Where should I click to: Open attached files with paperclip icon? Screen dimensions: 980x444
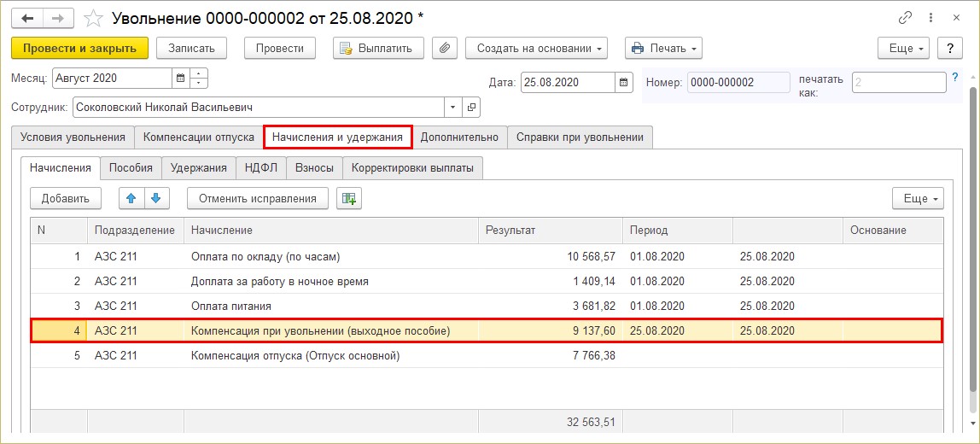coord(445,48)
